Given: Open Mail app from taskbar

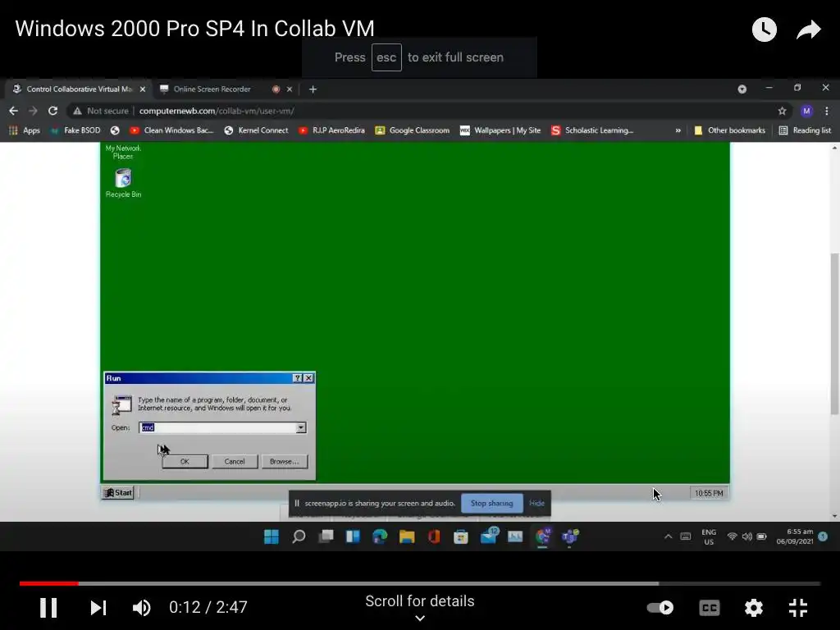Looking at the screenshot, I should coord(489,536).
